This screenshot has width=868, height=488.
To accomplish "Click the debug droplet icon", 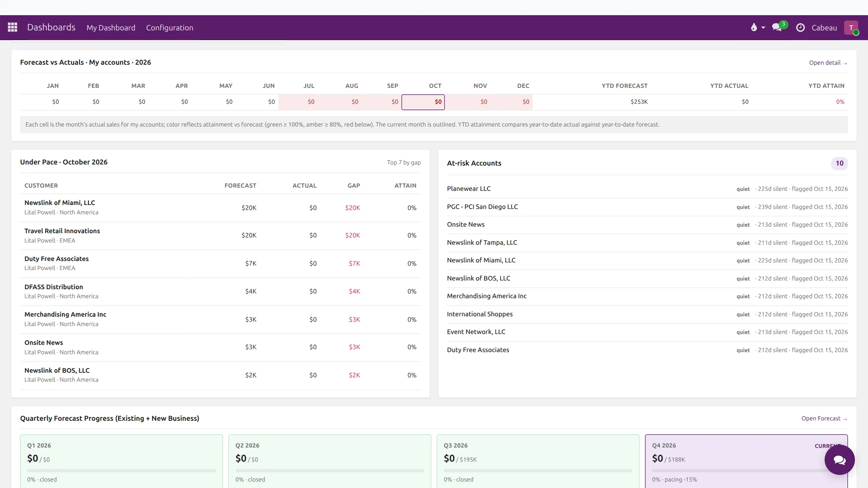I will pyautogui.click(x=754, y=27).
